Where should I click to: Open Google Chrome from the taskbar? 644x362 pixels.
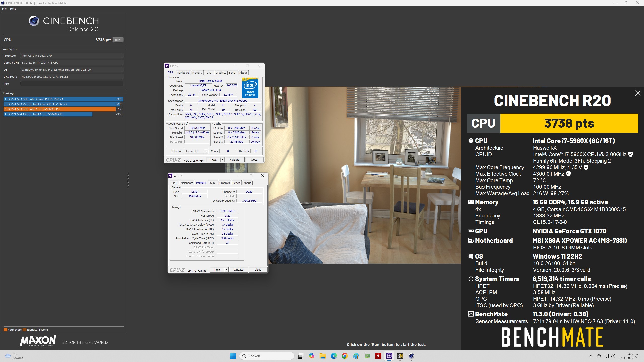[x=345, y=356]
